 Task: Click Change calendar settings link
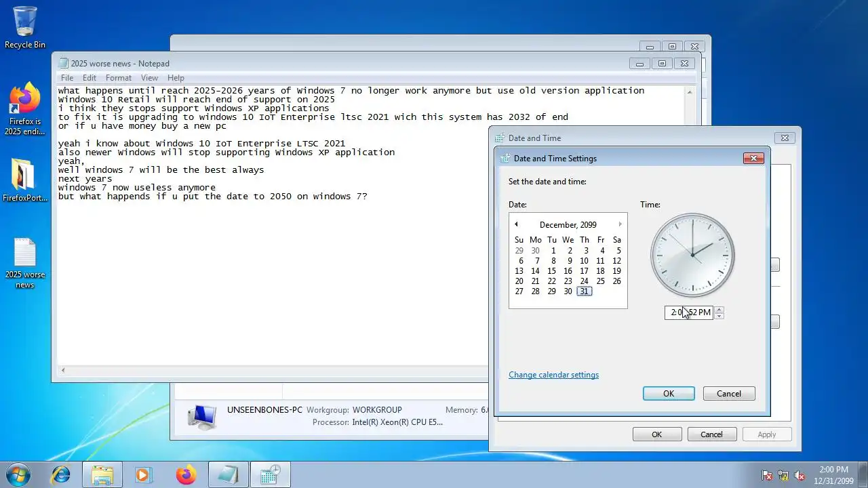coord(553,375)
